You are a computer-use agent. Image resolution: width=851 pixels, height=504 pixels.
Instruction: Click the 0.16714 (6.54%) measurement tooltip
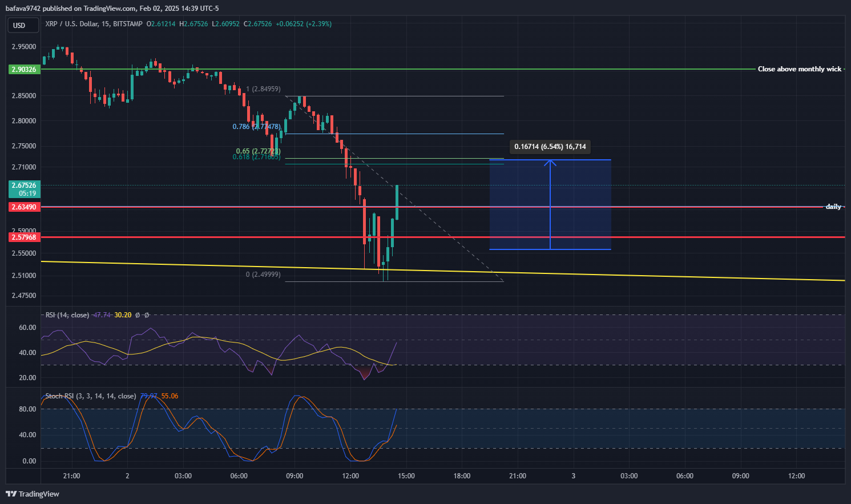point(550,147)
